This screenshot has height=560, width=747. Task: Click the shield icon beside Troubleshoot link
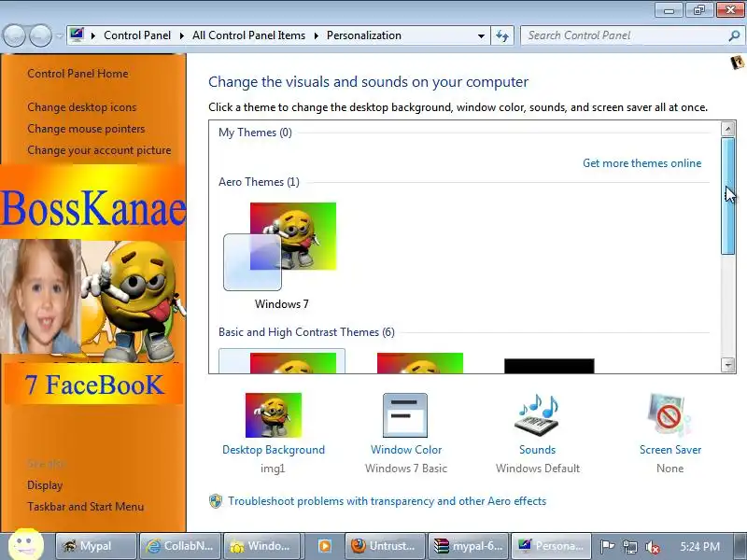tap(216, 501)
